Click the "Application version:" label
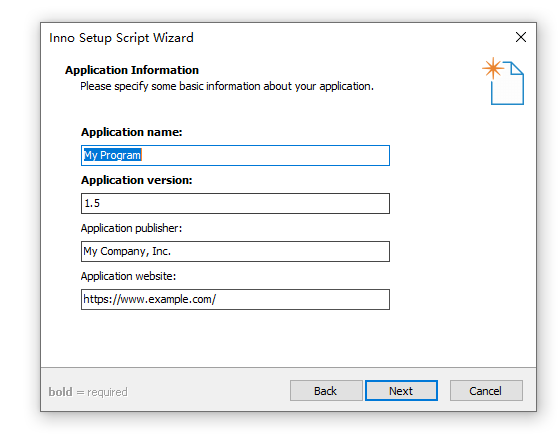 click(137, 180)
